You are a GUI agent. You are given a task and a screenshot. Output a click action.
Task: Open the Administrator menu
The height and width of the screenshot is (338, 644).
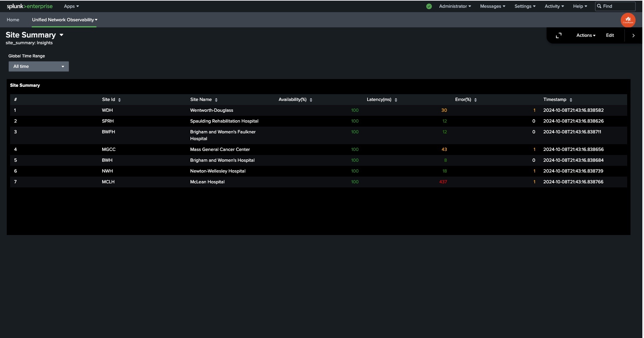pos(455,6)
